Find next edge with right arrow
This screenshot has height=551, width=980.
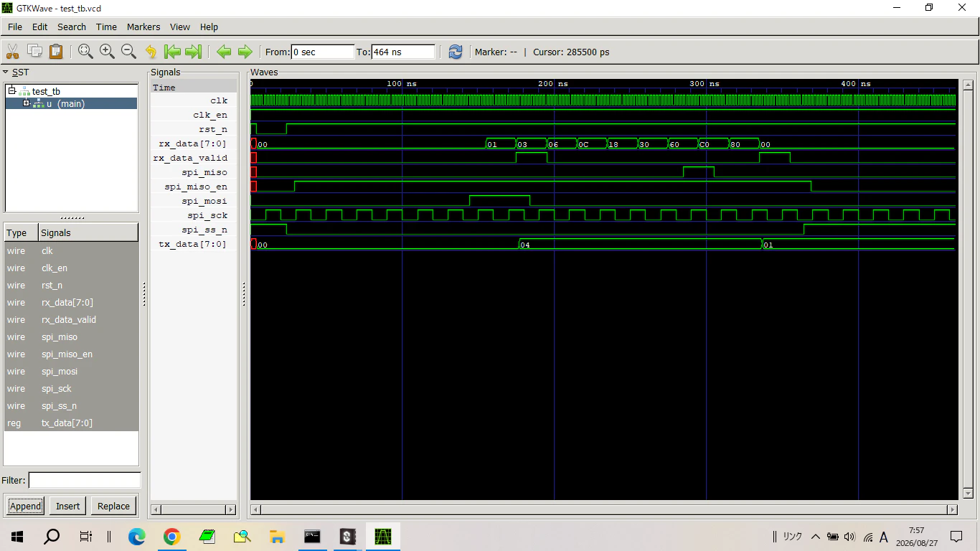[245, 52]
